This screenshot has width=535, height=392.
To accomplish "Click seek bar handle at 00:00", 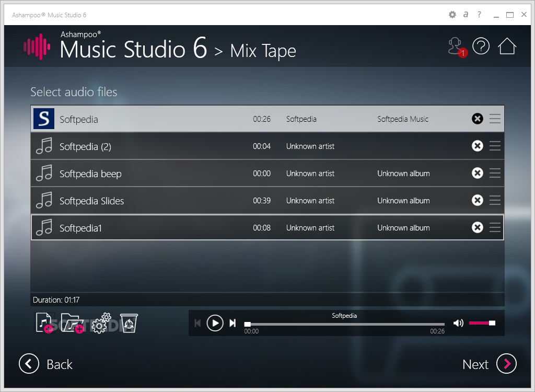I will [247, 324].
